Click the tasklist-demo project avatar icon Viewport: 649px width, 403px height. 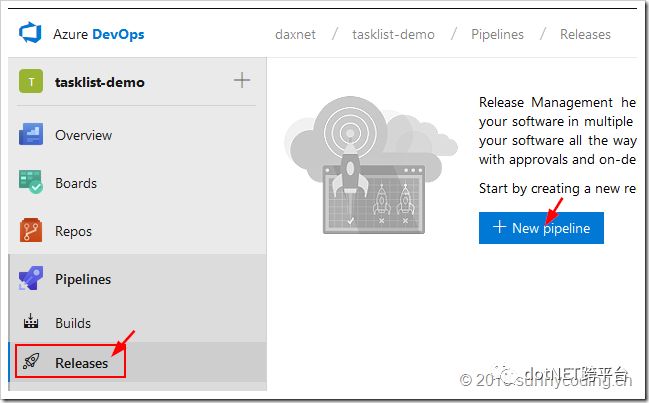click(31, 81)
